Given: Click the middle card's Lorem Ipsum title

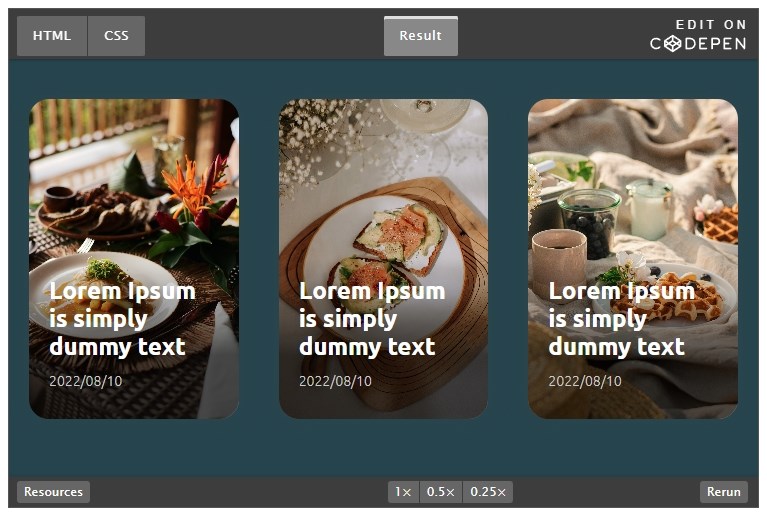Looking at the screenshot, I should (x=372, y=319).
